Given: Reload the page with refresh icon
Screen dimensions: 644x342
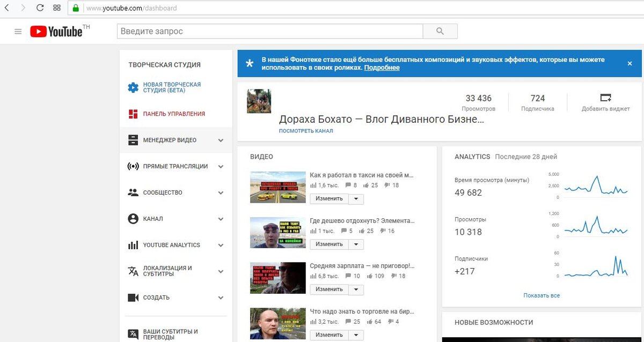Looking at the screenshot, I should click(40, 8).
